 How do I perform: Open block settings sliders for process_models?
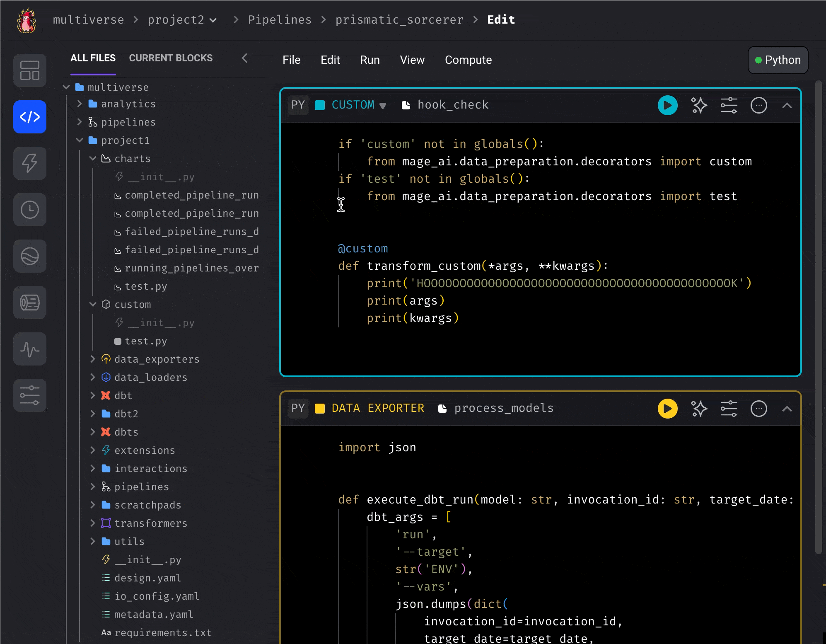(x=729, y=409)
